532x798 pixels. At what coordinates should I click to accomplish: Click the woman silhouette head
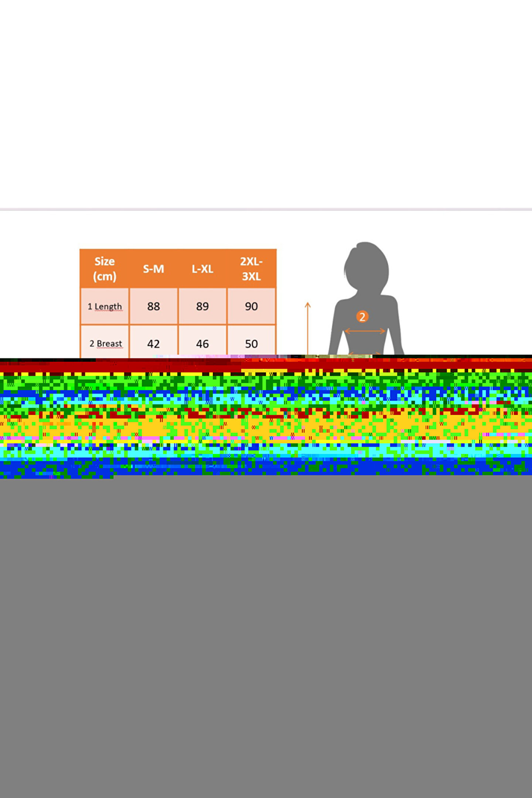coord(366,266)
